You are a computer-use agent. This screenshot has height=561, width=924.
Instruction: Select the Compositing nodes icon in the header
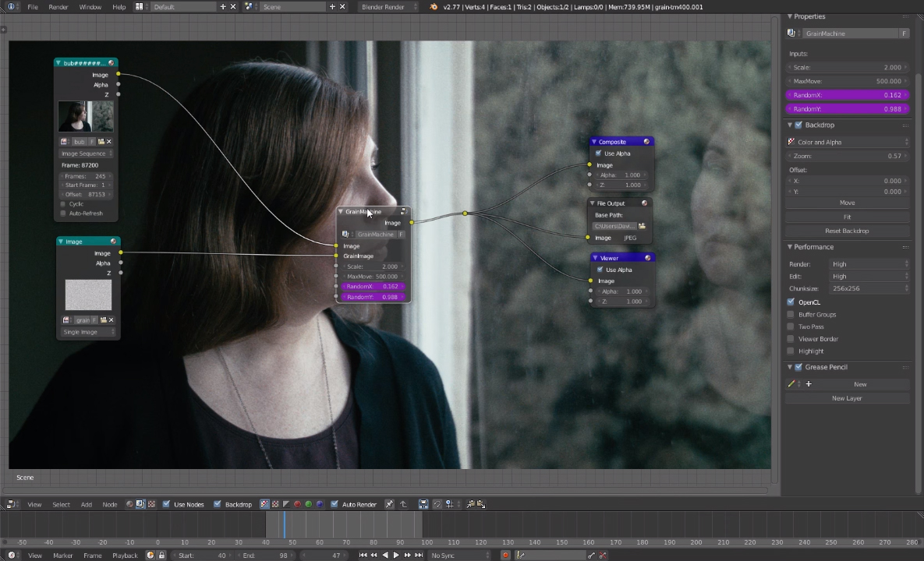pyautogui.click(x=140, y=504)
